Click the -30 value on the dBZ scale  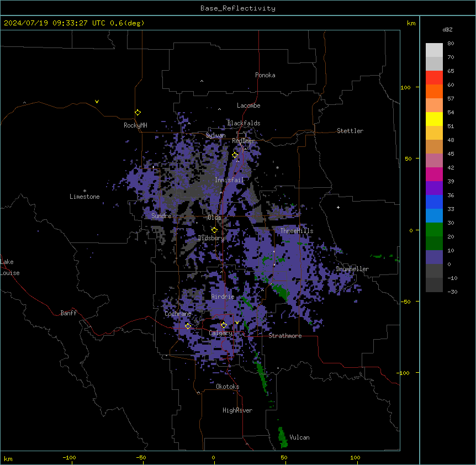pyautogui.click(x=452, y=292)
